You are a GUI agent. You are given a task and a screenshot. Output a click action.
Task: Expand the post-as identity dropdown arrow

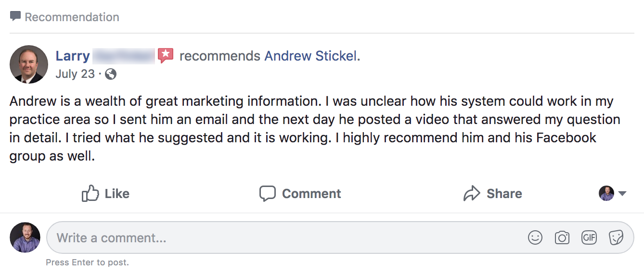[x=622, y=194]
